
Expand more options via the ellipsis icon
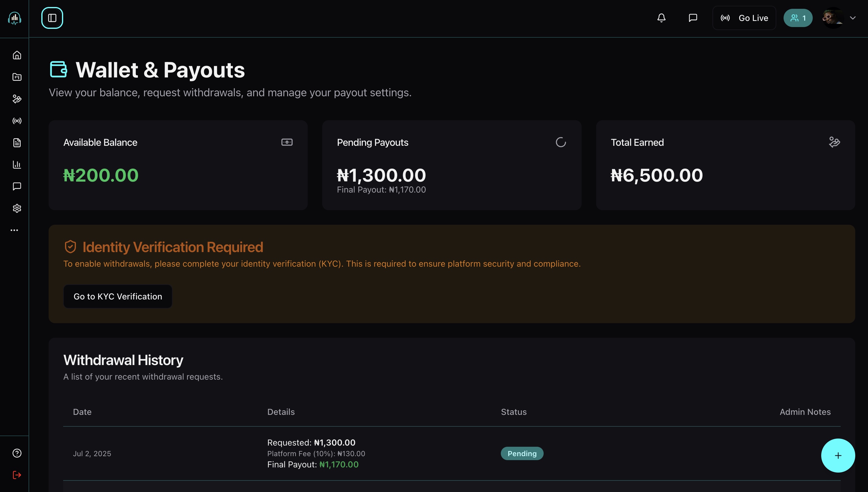click(15, 230)
